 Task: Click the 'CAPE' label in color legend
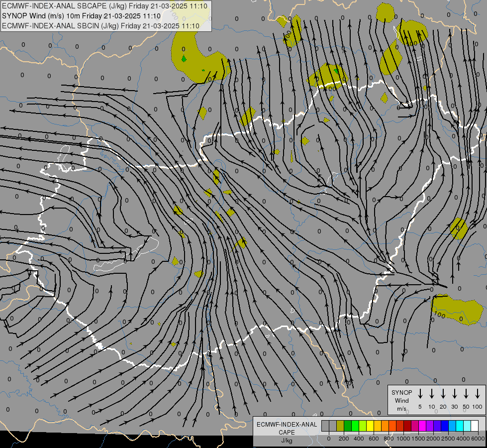click(x=287, y=433)
